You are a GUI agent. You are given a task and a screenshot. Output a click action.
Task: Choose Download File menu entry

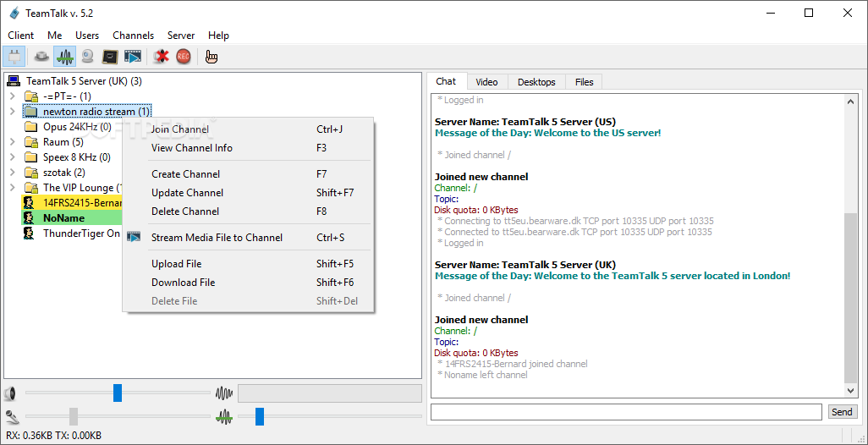pyautogui.click(x=248, y=283)
